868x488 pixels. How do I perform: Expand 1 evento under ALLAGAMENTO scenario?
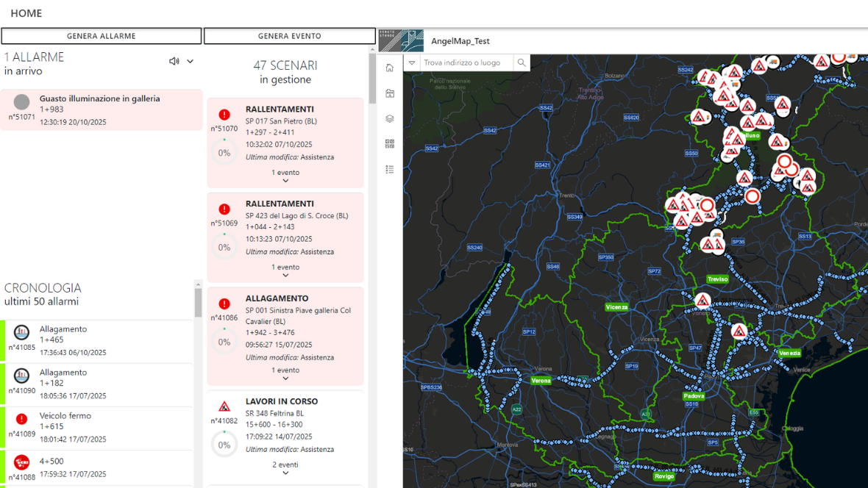click(x=285, y=373)
